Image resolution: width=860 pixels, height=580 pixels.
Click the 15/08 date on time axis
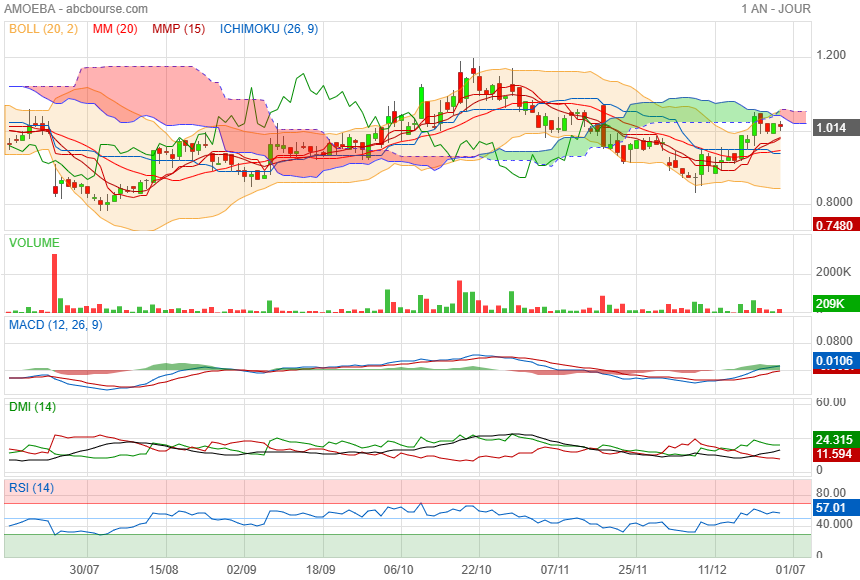[x=163, y=569]
